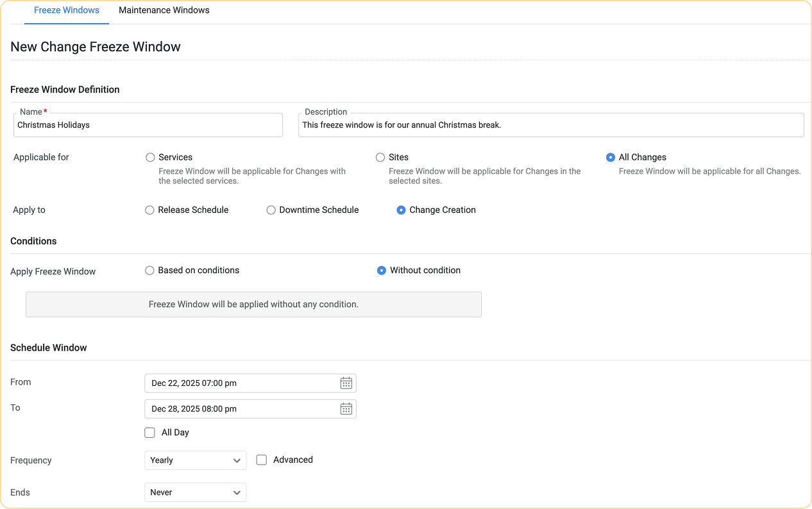The height and width of the screenshot is (509, 812).
Task: Select Change Creation option
Action: 401,210
